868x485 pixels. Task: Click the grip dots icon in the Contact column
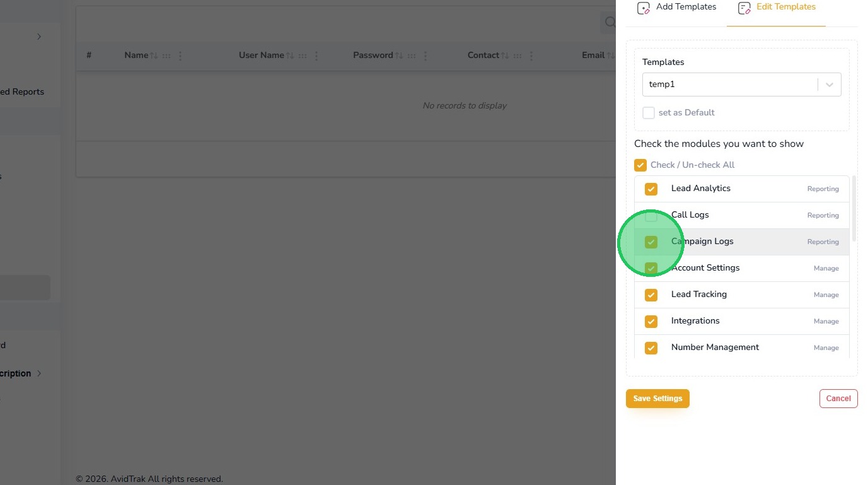pos(518,56)
